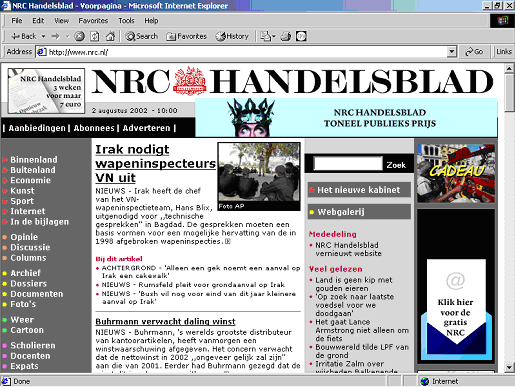Click the Back arrow toolbar button

click(x=23, y=36)
